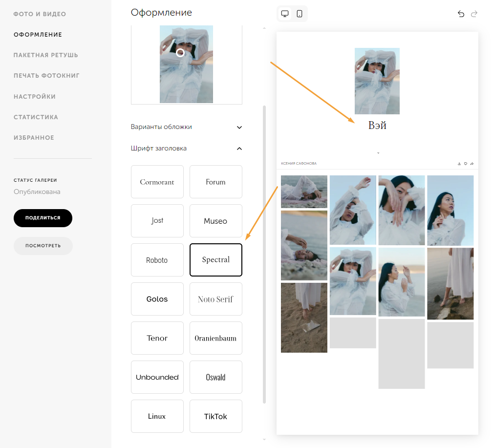Screen dimensions: 493x448
Task: Click the redo arrow icon
Action: [x=474, y=14]
